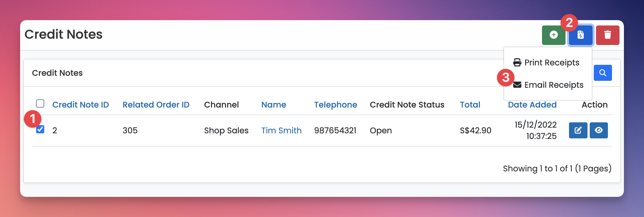Sort by Total column header
Image resolution: width=644 pixels, height=217 pixels.
tap(470, 105)
